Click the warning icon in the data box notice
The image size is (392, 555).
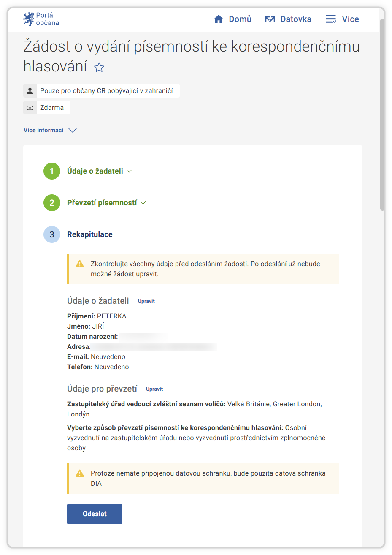pos(80,473)
